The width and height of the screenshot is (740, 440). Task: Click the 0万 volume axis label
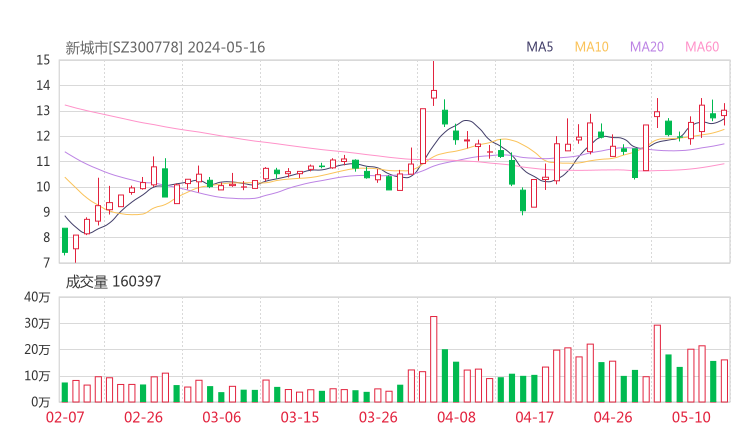(x=41, y=402)
